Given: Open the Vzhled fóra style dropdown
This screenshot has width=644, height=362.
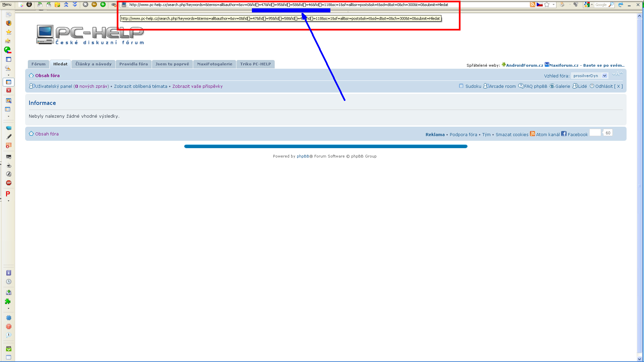Looking at the screenshot, I should coord(604,76).
